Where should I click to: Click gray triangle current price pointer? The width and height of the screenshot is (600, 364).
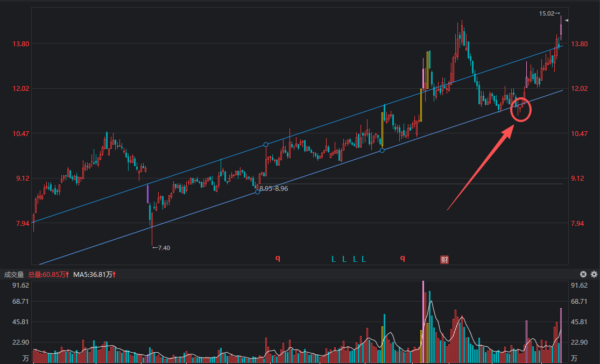[566, 20]
